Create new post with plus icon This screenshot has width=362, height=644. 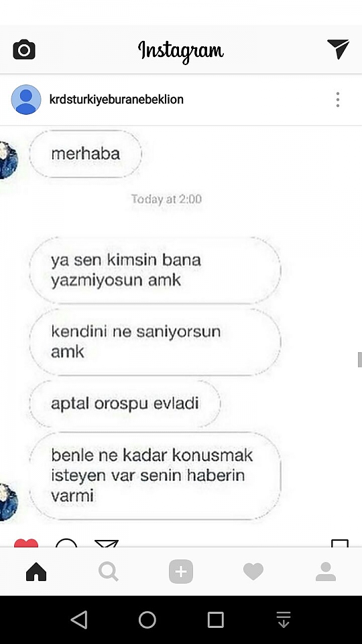[x=181, y=572]
